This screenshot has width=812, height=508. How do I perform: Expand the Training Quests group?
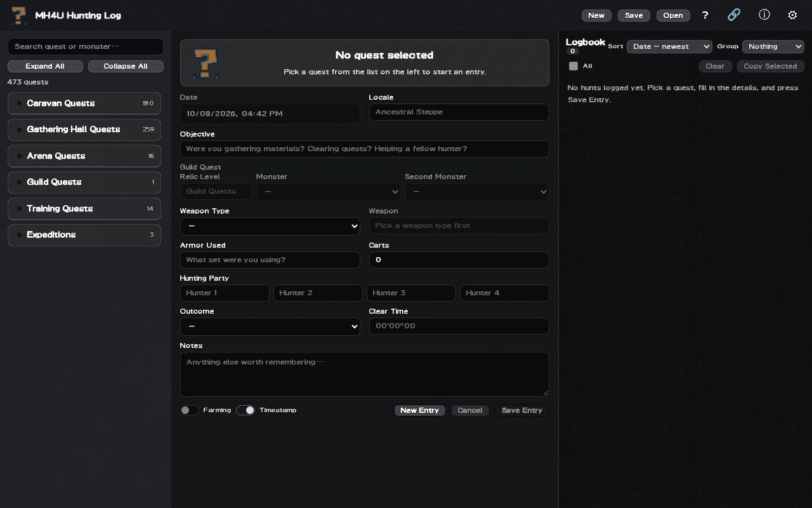click(84, 209)
